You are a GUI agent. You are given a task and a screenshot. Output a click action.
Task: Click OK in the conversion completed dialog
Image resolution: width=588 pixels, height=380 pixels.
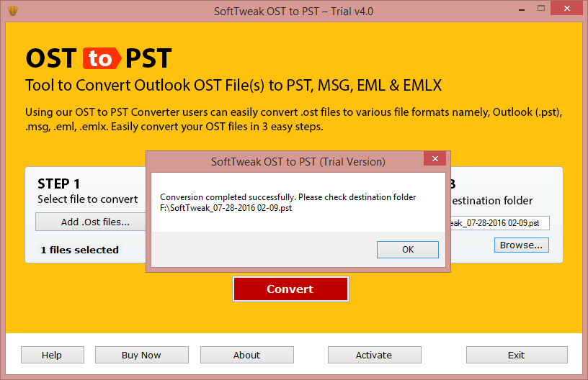click(x=408, y=250)
